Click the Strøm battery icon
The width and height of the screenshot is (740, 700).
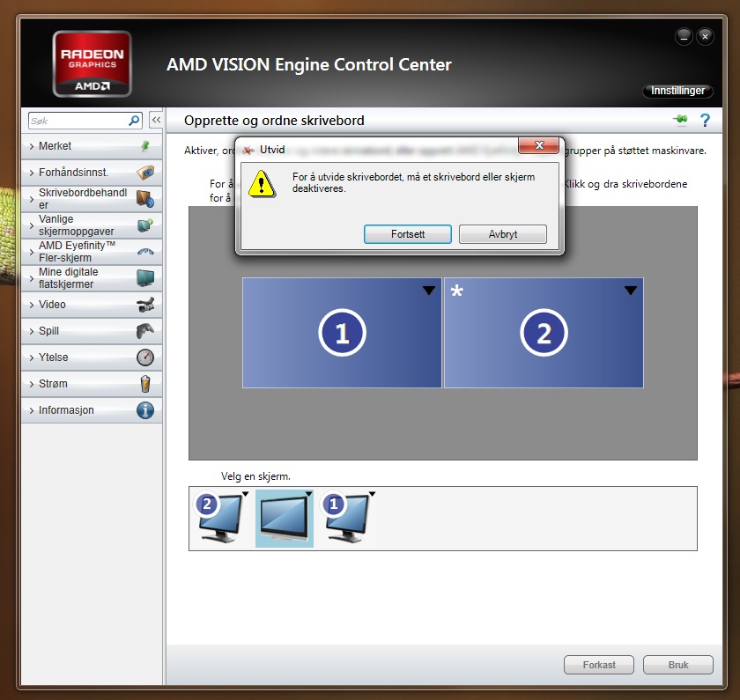[145, 384]
